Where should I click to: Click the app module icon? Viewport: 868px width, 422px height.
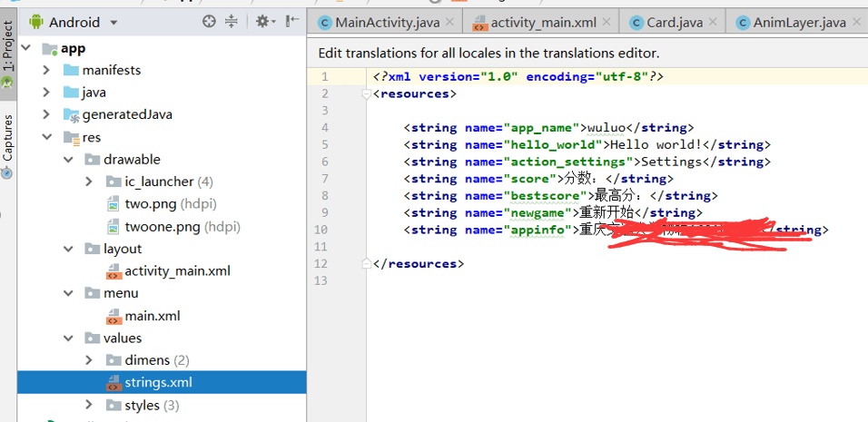tap(50, 49)
